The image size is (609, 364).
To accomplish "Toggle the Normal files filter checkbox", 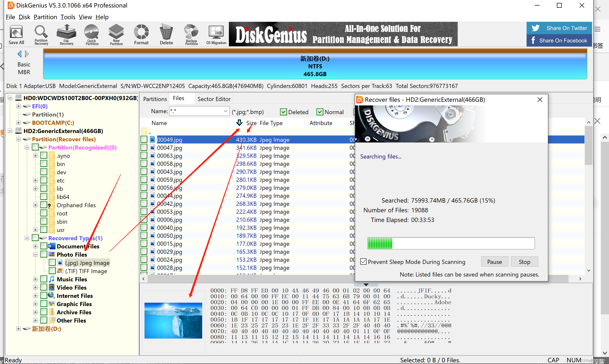I will click(x=320, y=112).
